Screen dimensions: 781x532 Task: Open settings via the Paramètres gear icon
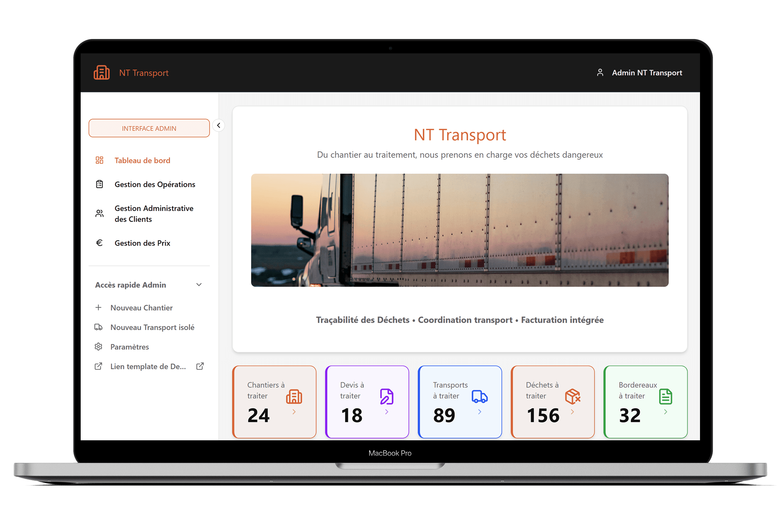tap(98, 347)
